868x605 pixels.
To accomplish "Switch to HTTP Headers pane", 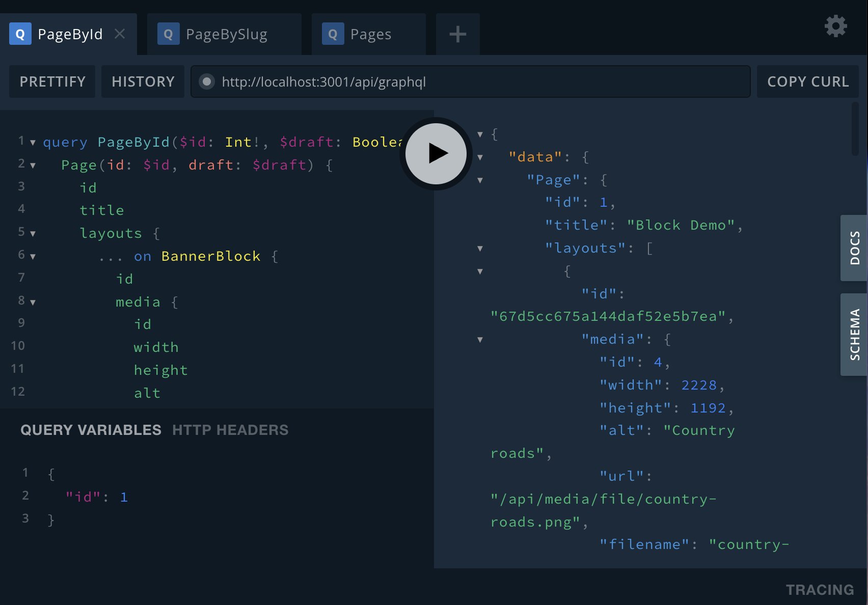I will click(230, 430).
